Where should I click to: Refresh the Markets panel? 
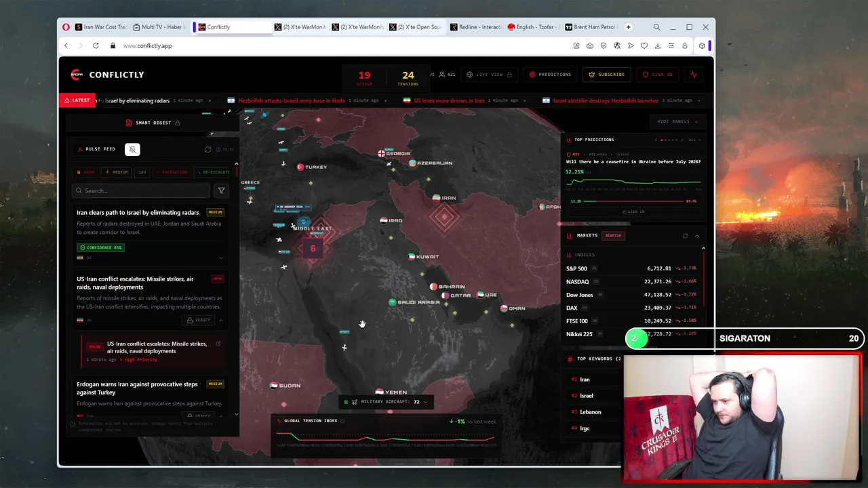tap(685, 236)
